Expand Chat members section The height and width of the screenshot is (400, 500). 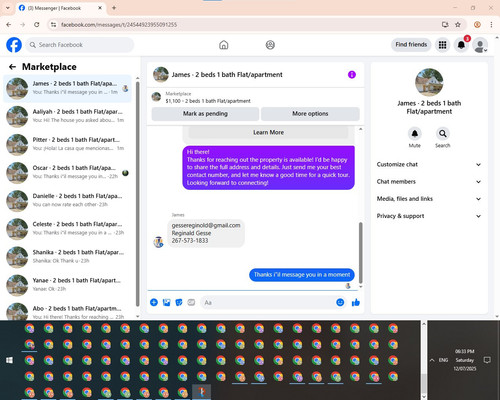point(429,182)
